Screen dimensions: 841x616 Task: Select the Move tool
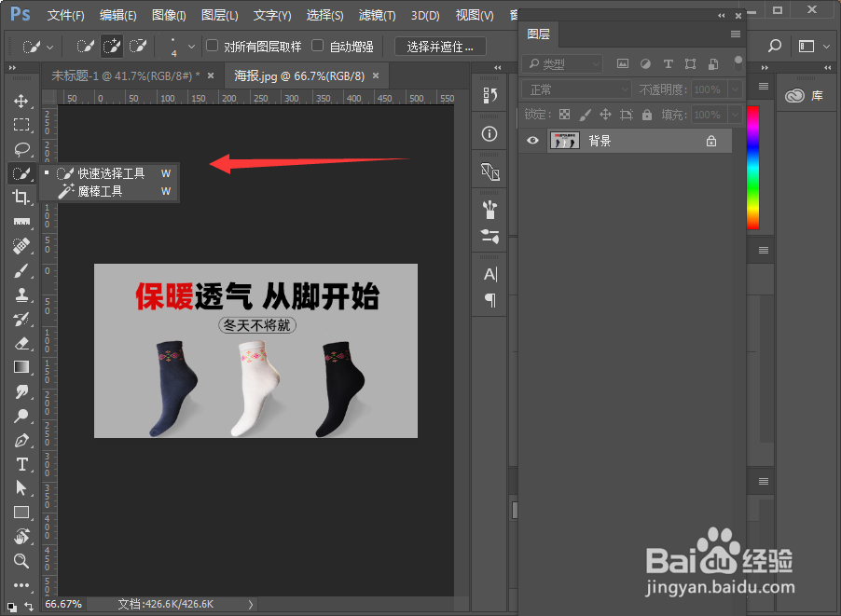click(x=21, y=101)
